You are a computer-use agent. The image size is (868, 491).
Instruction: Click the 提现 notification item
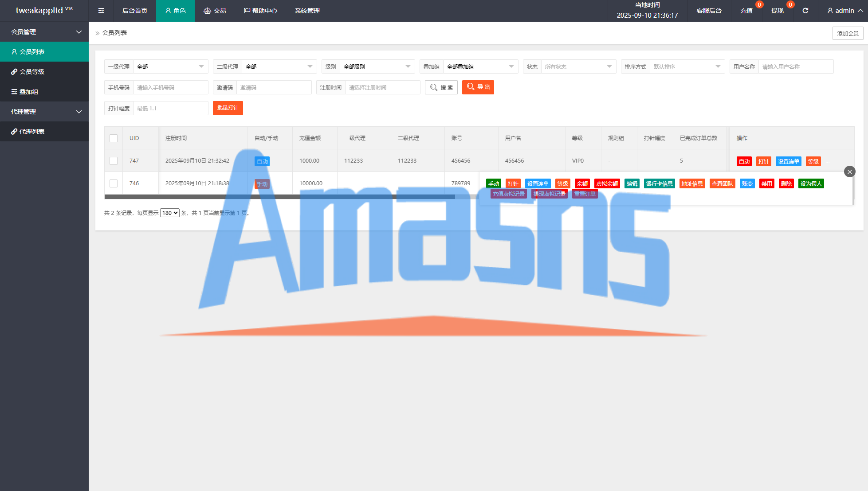(777, 11)
